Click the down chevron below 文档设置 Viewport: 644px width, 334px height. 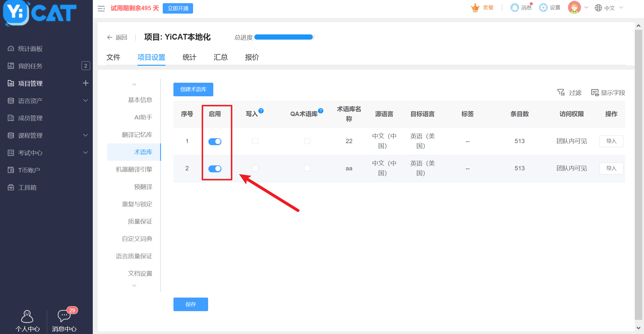click(x=134, y=285)
